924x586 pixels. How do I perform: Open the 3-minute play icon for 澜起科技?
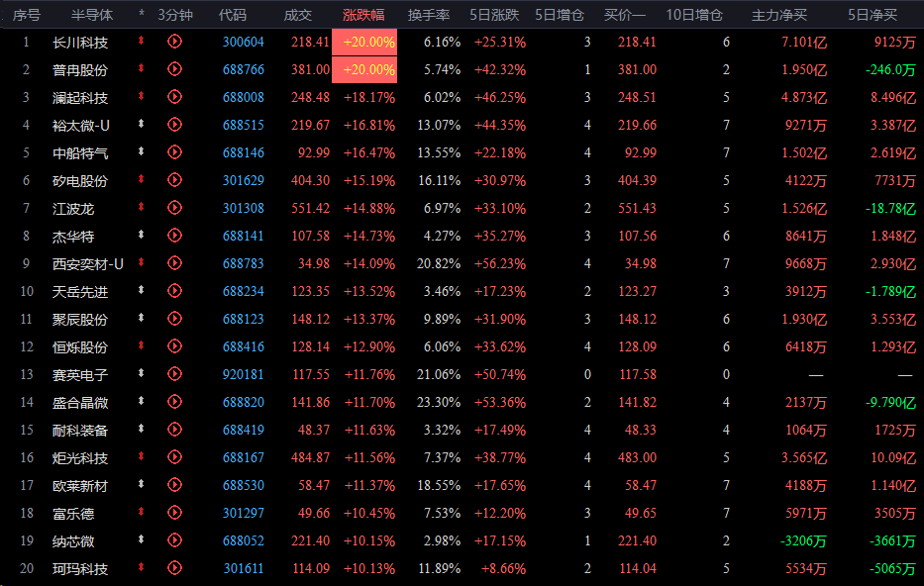(x=174, y=97)
